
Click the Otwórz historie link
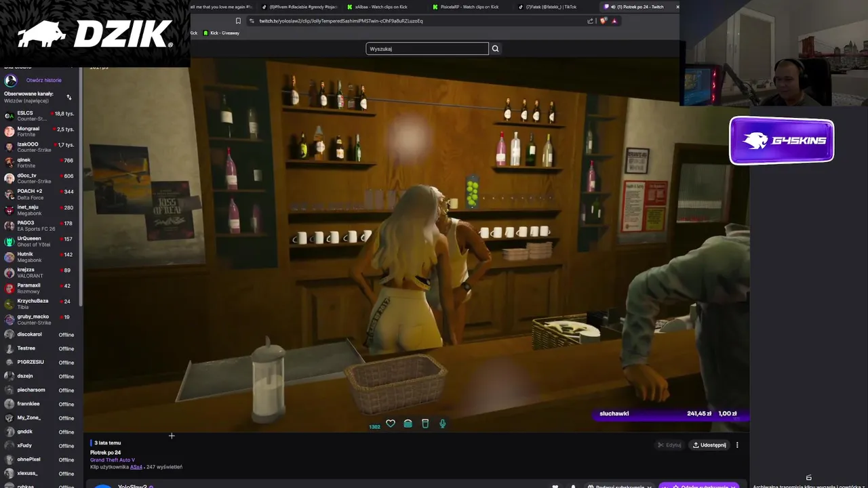44,81
